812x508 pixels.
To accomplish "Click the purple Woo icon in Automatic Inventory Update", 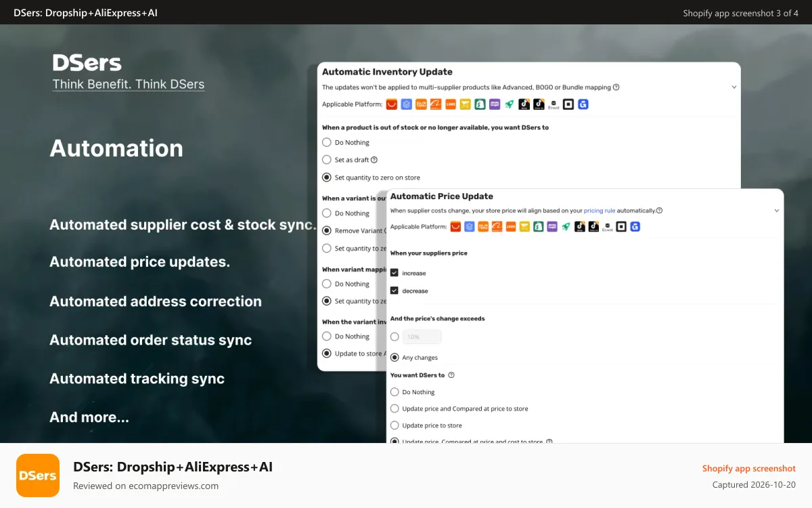I will tap(495, 104).
